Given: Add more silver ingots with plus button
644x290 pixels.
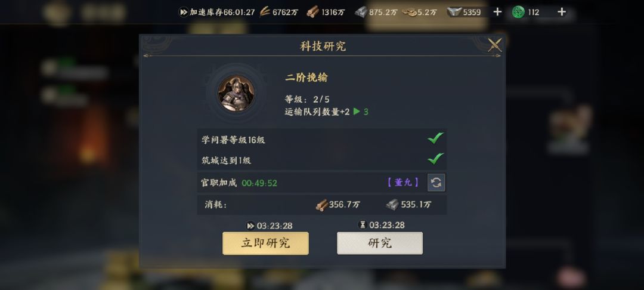Looking at the screenshot, I should pos(497,12).
